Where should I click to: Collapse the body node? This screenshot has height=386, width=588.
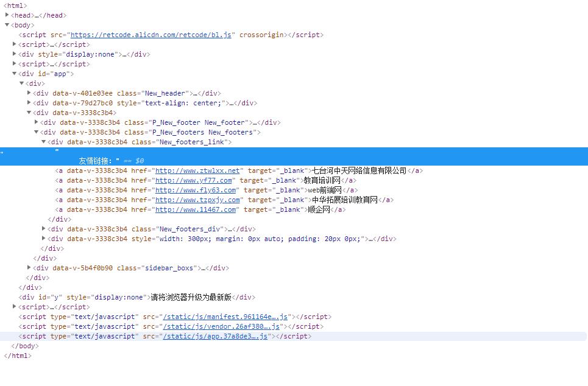(x=7, y=25)
